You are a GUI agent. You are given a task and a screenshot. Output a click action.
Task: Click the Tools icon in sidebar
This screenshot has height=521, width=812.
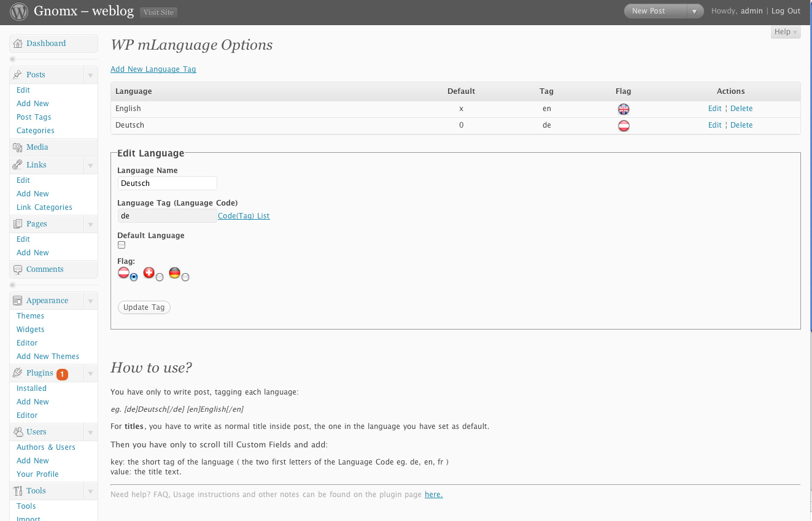click(18, 491)
